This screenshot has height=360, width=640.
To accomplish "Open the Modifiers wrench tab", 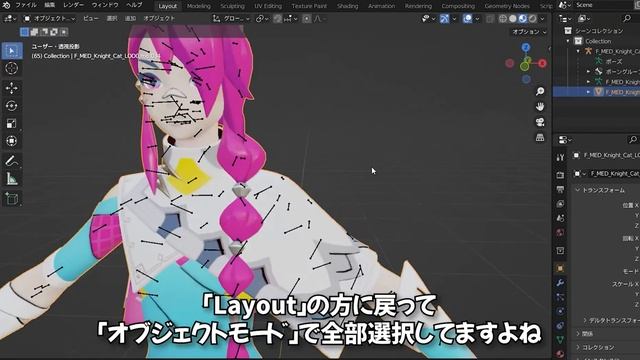I will [560, 282].
